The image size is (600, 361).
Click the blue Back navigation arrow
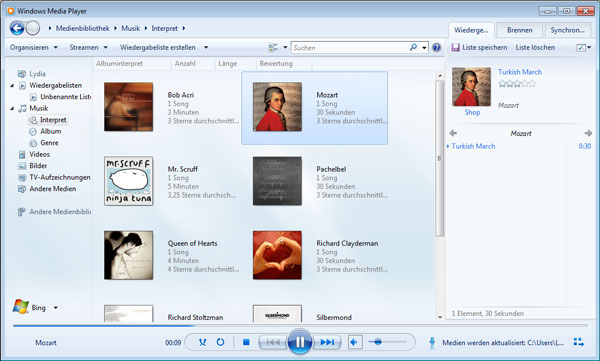click(x=17, y=28)
